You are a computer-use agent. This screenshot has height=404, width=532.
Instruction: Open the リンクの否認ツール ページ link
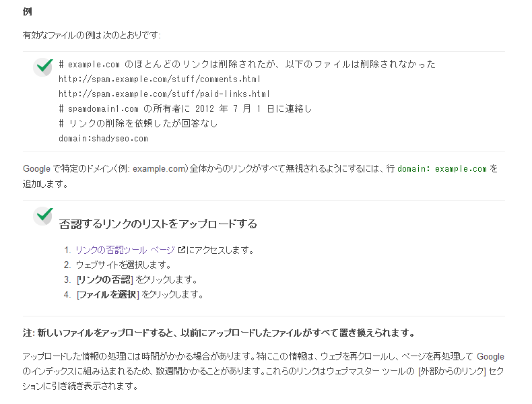pos(125,250)
